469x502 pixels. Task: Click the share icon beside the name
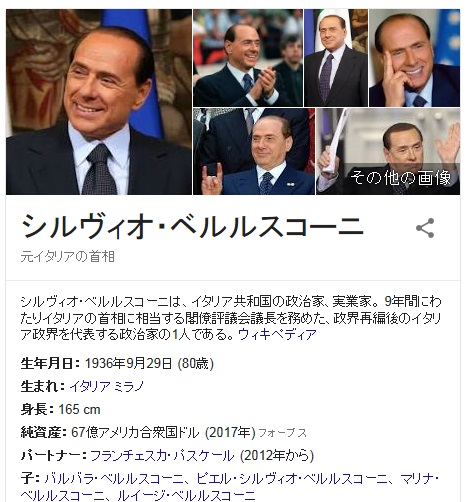tap(425, 228)
